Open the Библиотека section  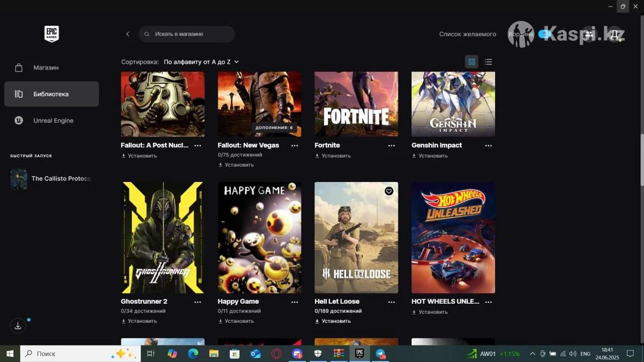click(52, 94)
